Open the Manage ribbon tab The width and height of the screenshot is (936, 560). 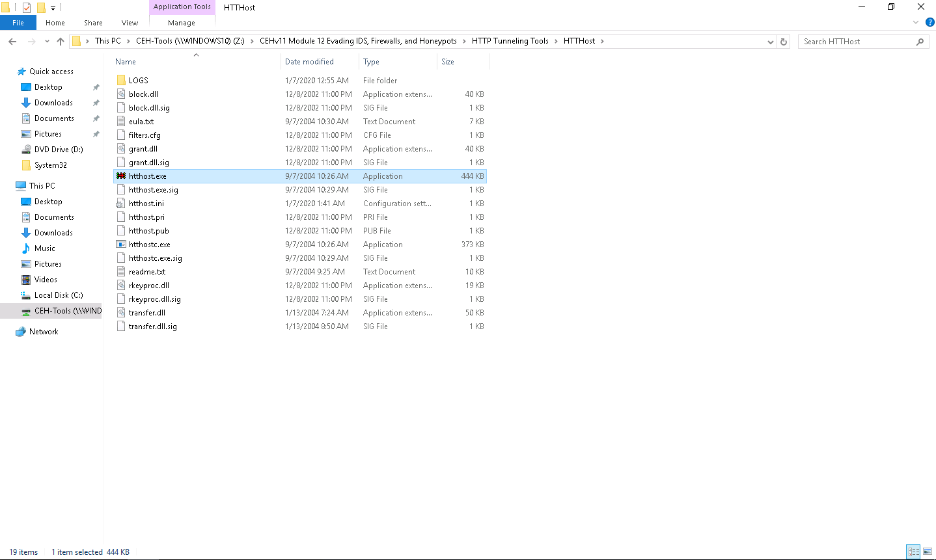point(182,23)
